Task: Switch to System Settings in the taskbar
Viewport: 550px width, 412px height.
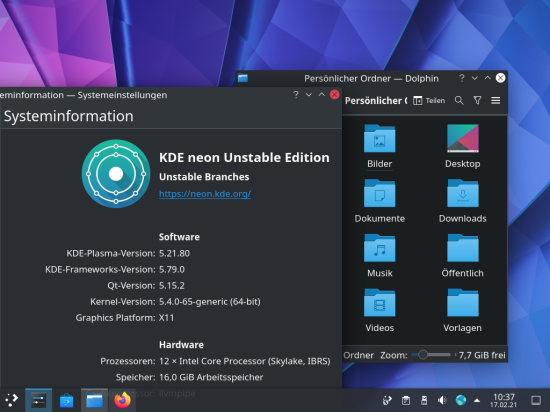Action: [x=38, y=400]
